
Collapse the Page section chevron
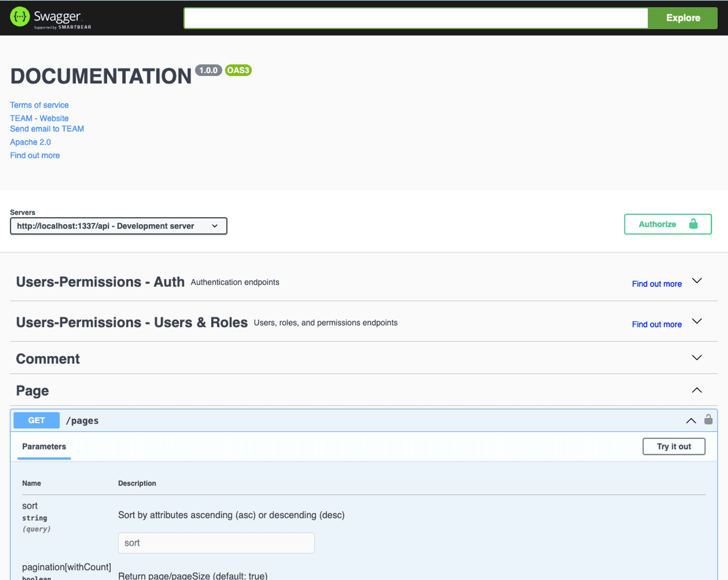697,390
